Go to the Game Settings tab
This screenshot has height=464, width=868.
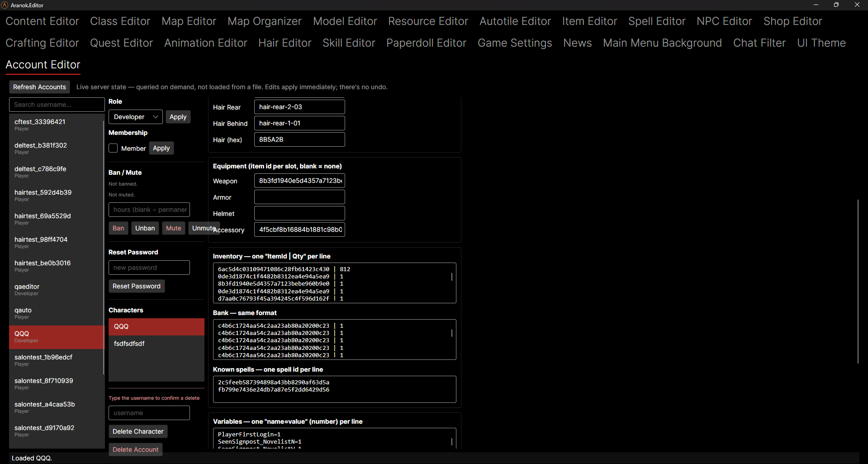(x=515, y=43)
